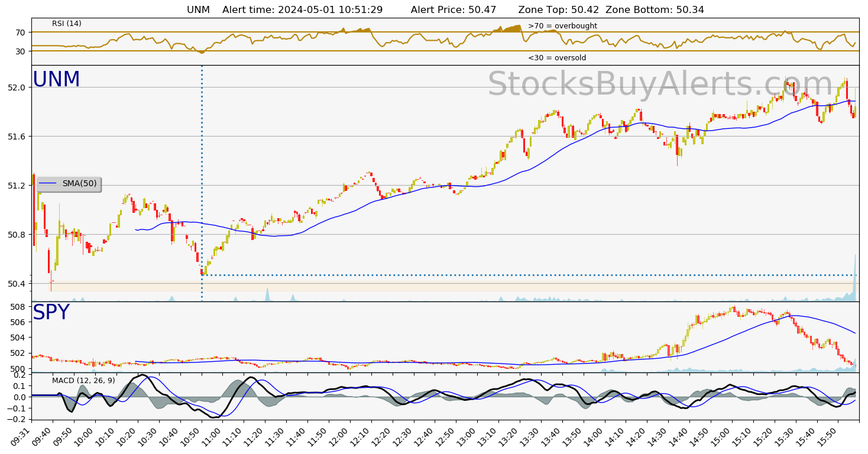Screen dimensions: 868x454
Task: Click the 'RSI (14)' panel label
Action: [x=67, y=24]
